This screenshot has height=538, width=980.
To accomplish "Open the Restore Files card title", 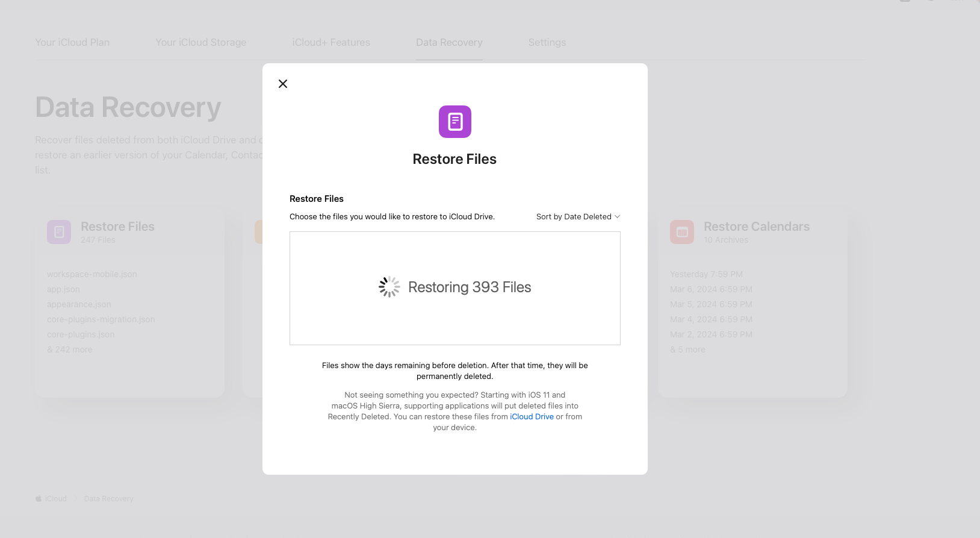I will coord(117,227).
